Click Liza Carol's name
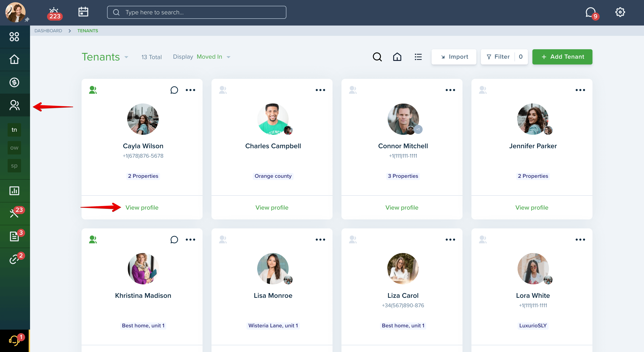 [403, 296]
